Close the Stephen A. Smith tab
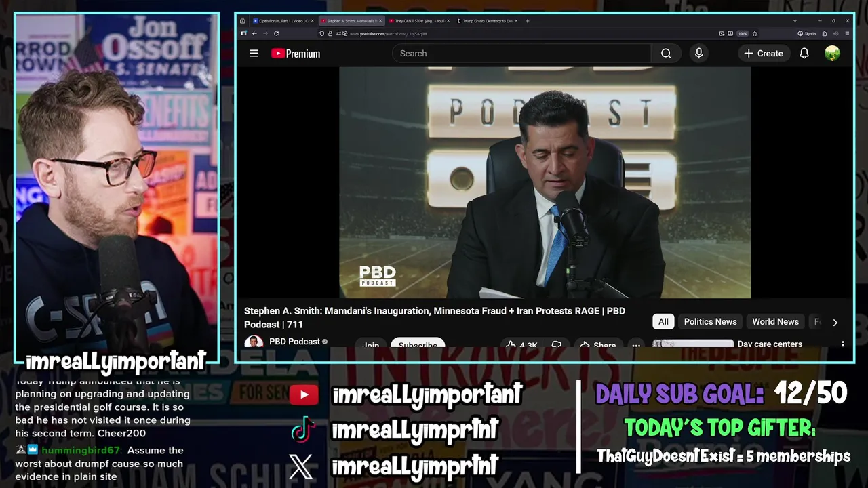Screen dimensions: 868x488 [380, 21]
